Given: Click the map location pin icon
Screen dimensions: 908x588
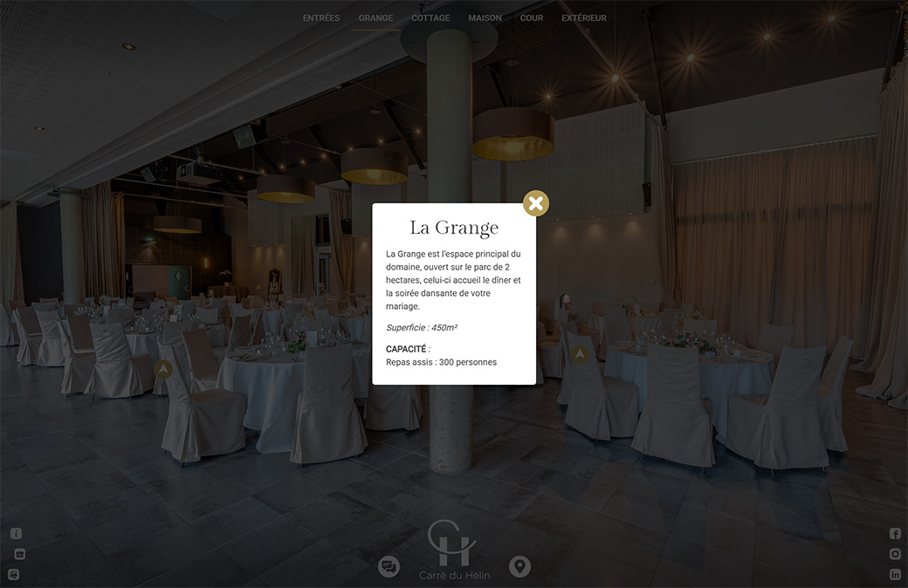Looking at the screenshot, I should click(x=519, y=566).
